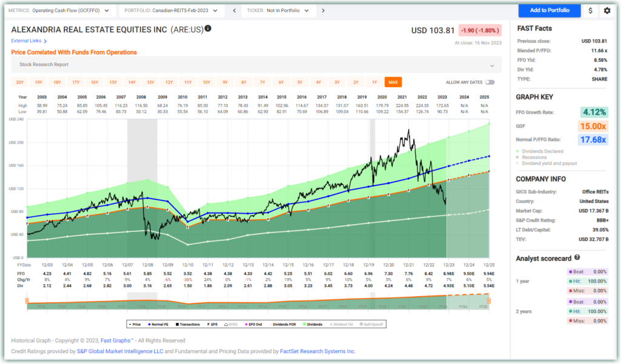Open the METRICS Operating Cash Flow dropdown
Image resolution: width=621 pixels, height=364 pixels.
pyautogui.click(x=61, y=10)
